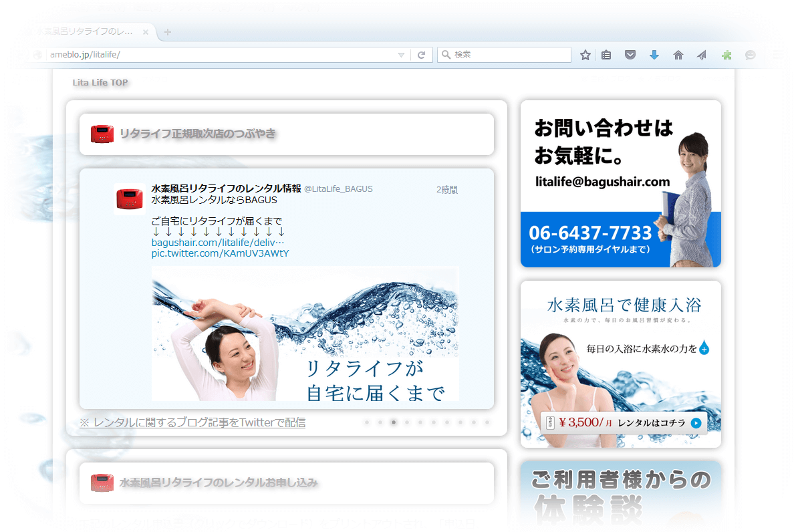Go to the browser home page
Screen dimensions: 798x532
[678, 55]
